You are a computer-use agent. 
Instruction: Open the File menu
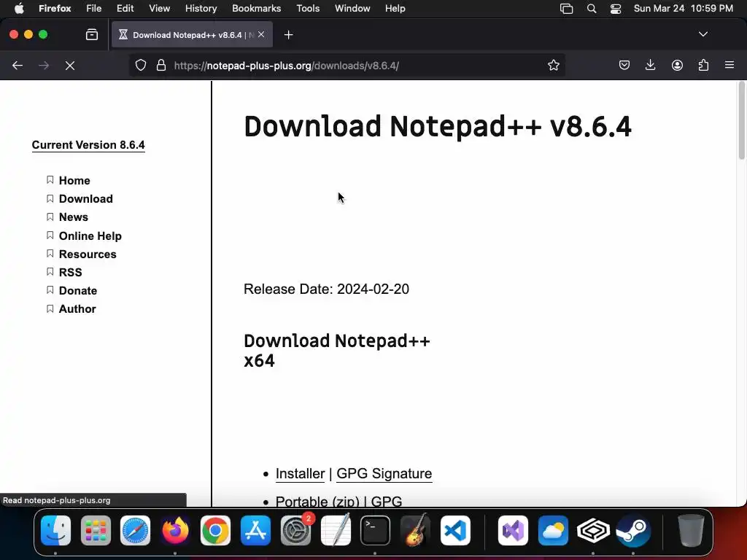93,9
